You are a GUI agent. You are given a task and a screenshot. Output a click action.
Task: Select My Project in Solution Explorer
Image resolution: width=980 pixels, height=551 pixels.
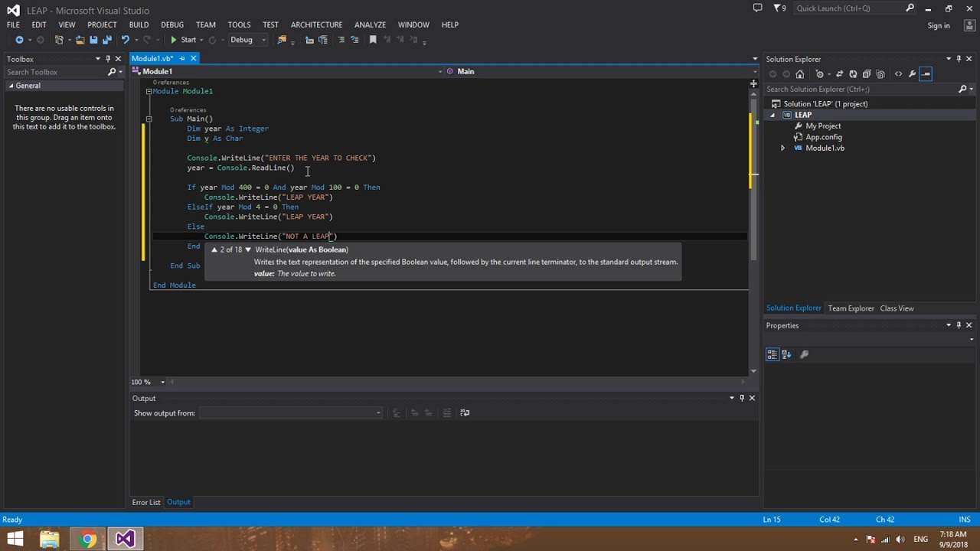tap(823, 126)
